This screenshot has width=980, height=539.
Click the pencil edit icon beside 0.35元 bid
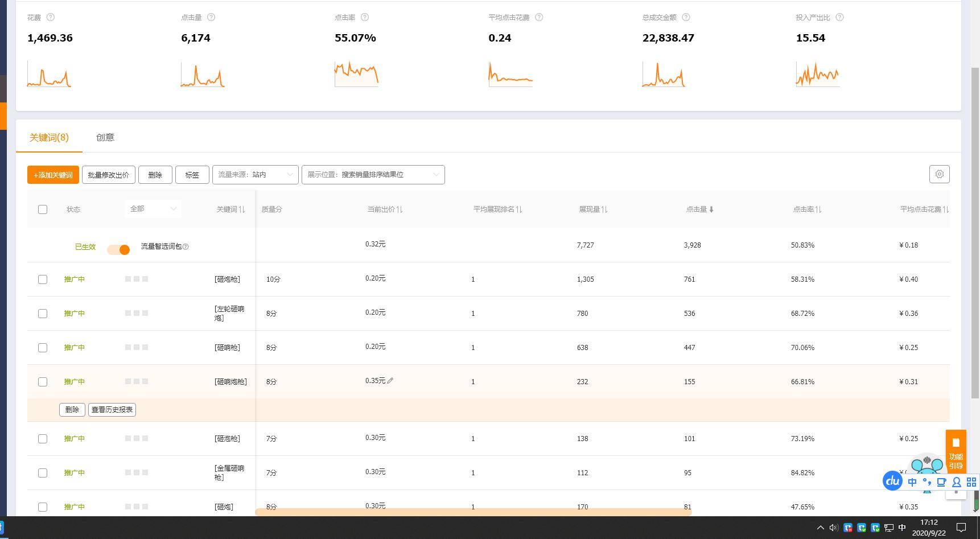coord(390,381)
